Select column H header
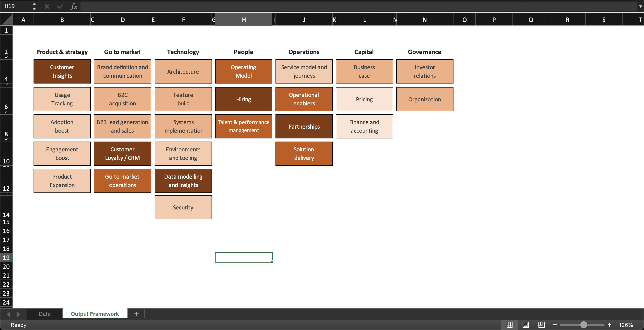 (x=244, y=20)
